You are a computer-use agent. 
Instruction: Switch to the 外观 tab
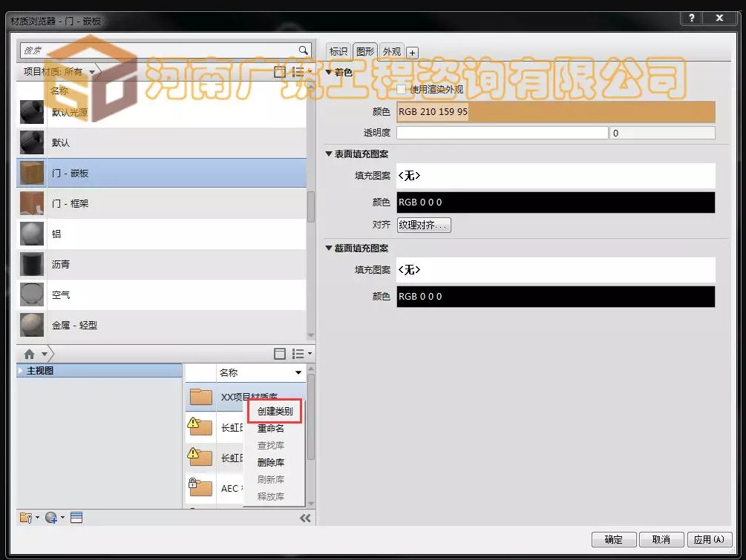click(x=393, y=52)
